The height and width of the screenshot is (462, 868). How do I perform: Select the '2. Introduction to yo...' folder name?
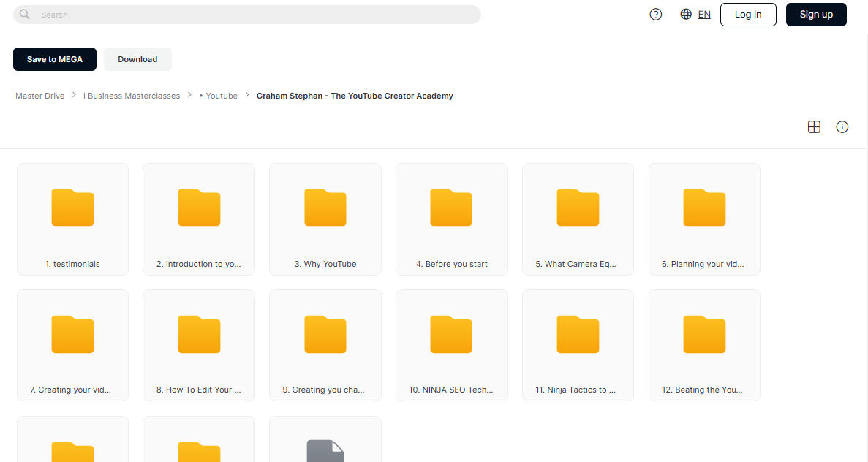[x=199, y=264]
